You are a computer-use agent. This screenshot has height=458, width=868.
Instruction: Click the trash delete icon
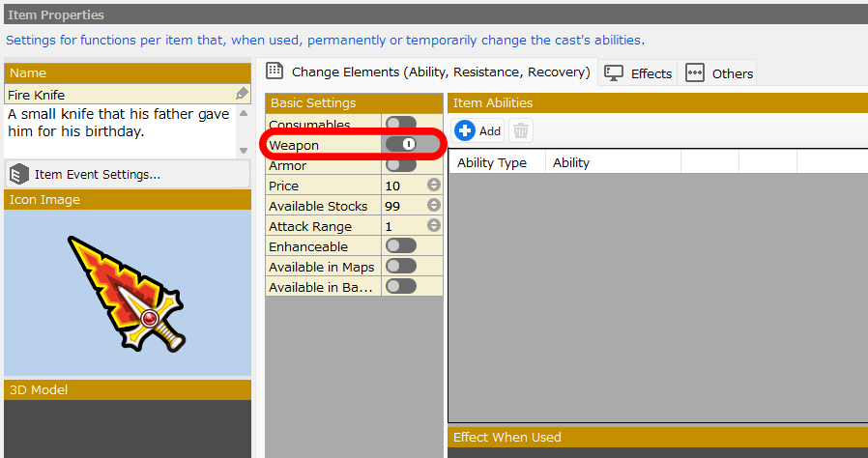[x=520, y=131]
